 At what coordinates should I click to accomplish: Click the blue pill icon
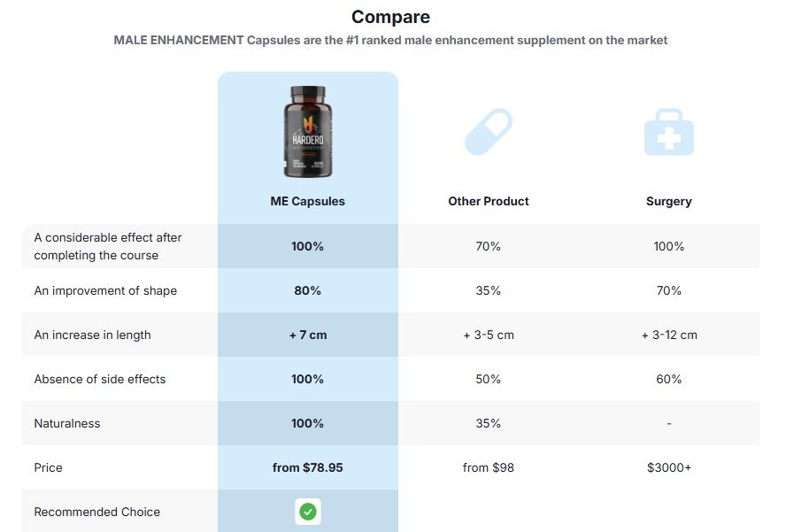point(489,132)
